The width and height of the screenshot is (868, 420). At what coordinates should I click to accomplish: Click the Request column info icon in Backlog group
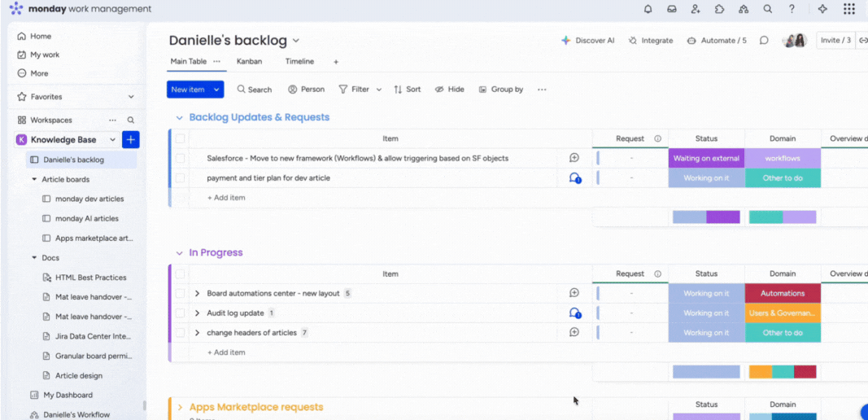[657, 138]
